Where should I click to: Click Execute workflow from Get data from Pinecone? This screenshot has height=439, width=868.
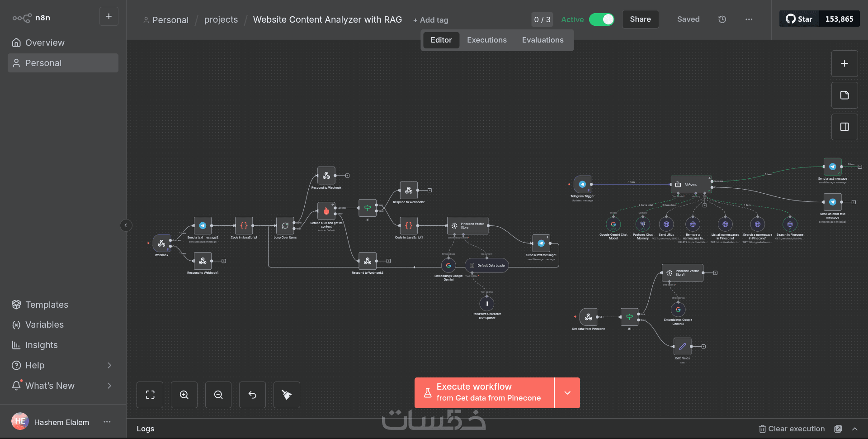(x=484, y=393)
